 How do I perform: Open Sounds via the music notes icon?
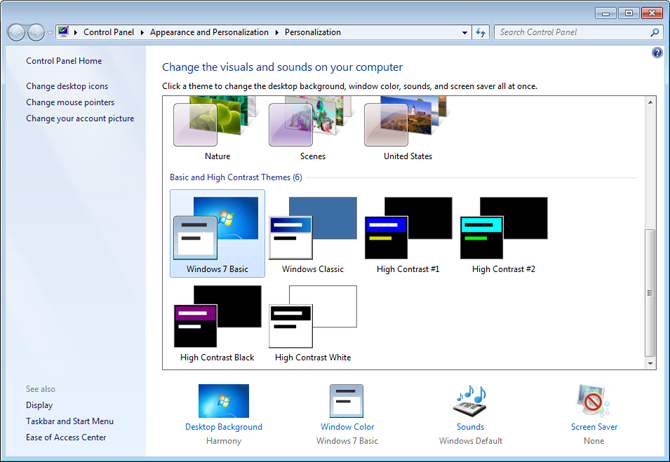coord(470,400)
